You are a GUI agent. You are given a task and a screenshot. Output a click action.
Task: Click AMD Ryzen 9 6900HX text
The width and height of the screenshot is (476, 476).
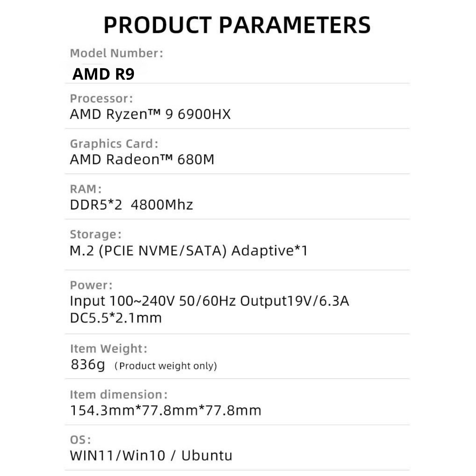[x=150, y=114]
